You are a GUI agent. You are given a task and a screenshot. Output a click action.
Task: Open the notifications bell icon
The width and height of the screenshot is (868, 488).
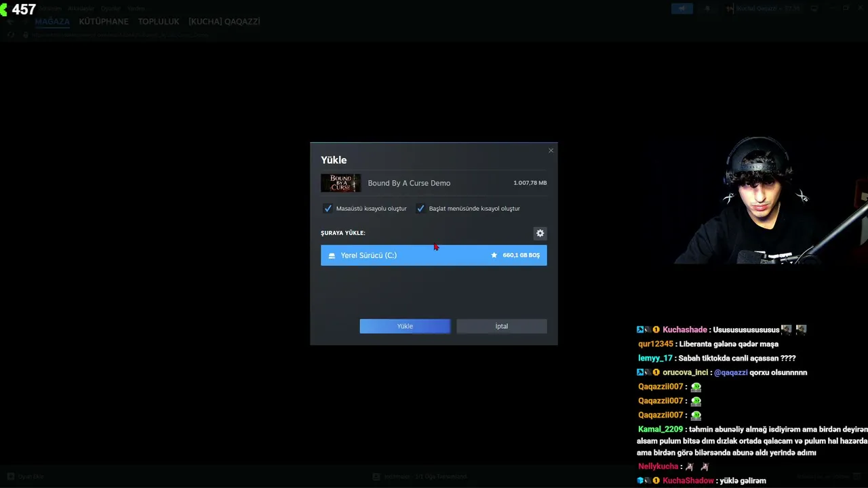[x=707, y=9]
